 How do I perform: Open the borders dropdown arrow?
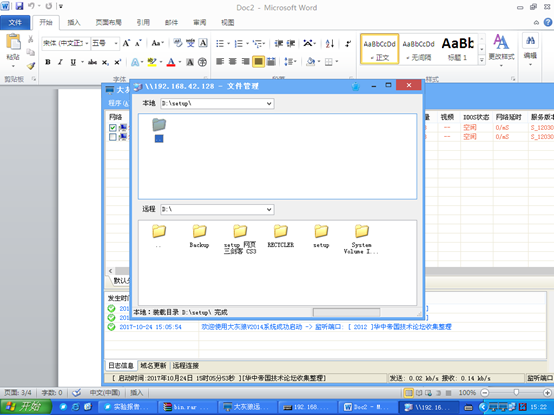point(337,62)
